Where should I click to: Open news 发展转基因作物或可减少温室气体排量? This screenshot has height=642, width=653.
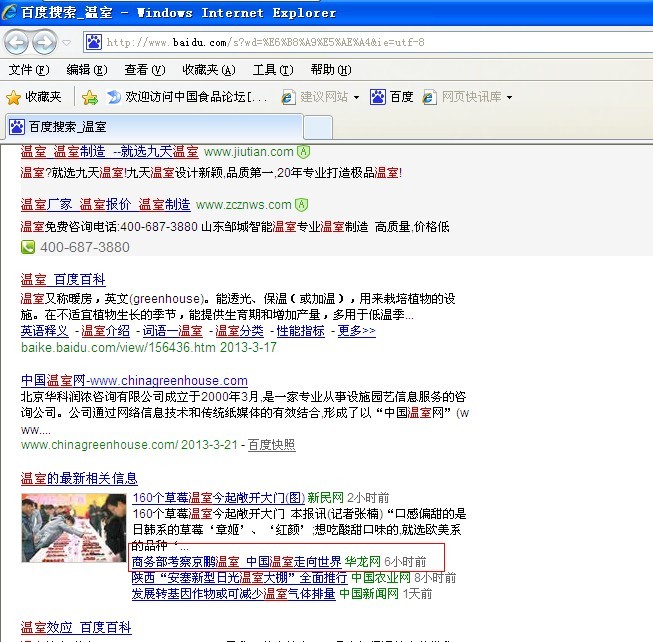[234, 594]
